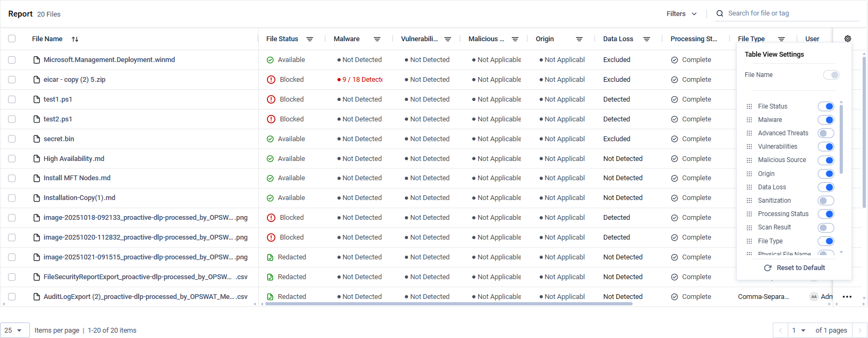Click the Origin column filter icon
868x338 pixels.
point(579,39)
